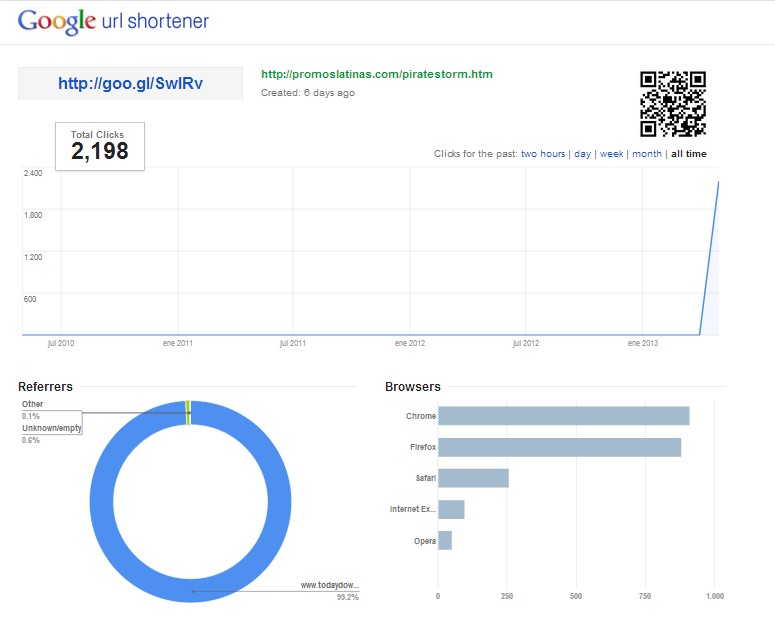The image size is (775, 618).
Task: Show clicks for past two hours
Action: 543,154
